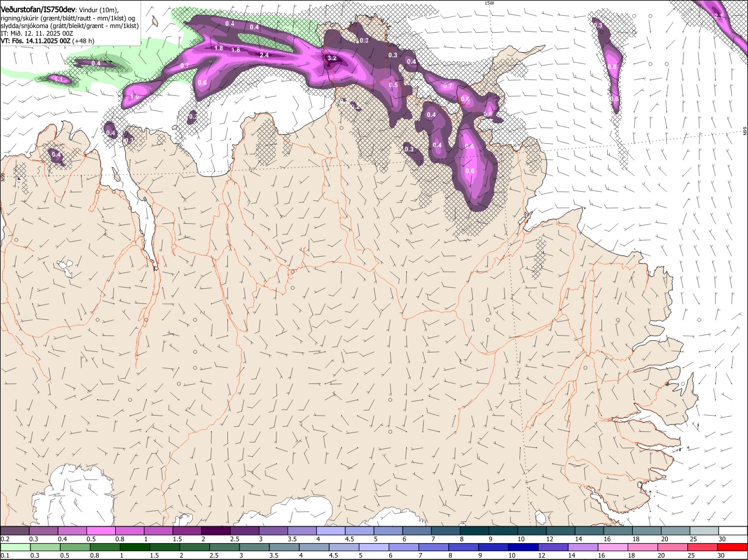Select the 12–14 violet lower legend swatch
The height and width of the screenshot is (560, 748).
(553, 547)
